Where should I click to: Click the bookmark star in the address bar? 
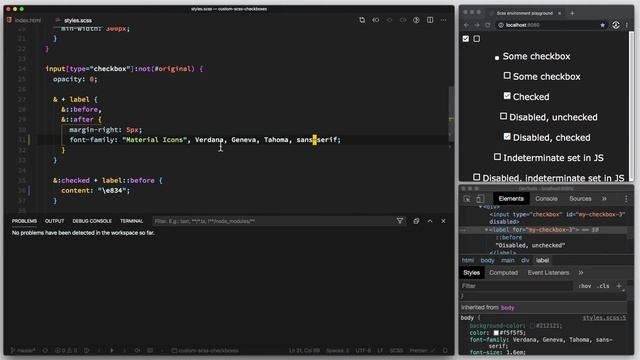click(602, 25)
